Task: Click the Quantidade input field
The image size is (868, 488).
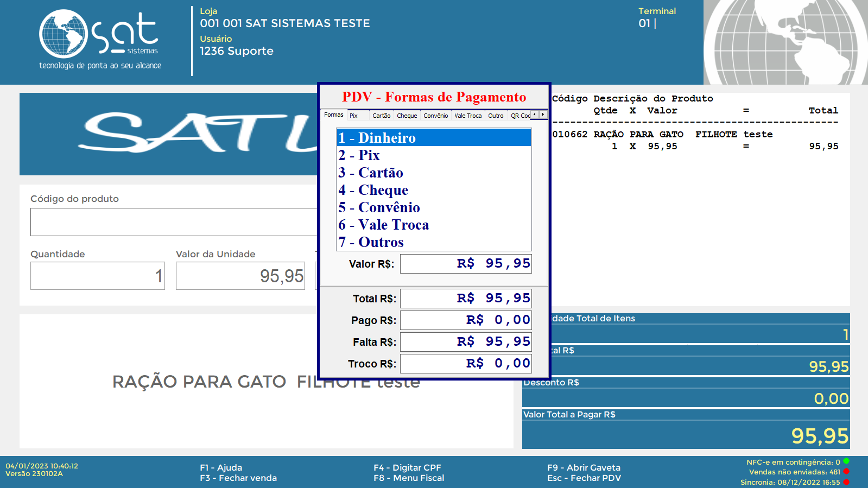Action: click(98, 276)
